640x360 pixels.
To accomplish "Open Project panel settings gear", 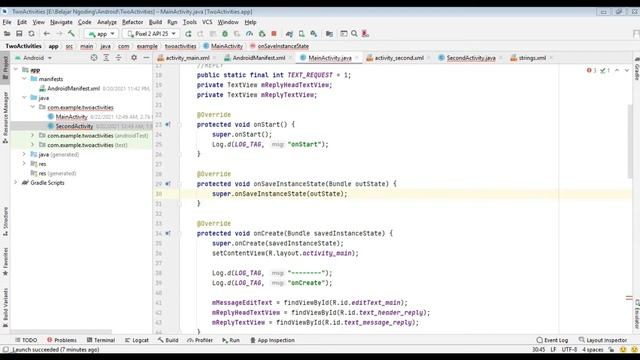I will [x=134, y=58].
